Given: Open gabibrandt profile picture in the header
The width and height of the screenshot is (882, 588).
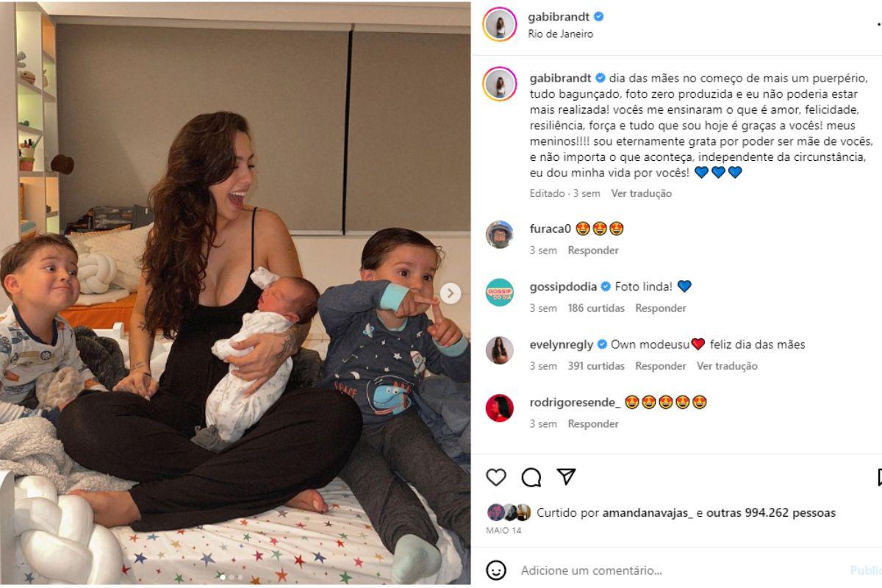Looking at the screenshot, I should [500, 24].
